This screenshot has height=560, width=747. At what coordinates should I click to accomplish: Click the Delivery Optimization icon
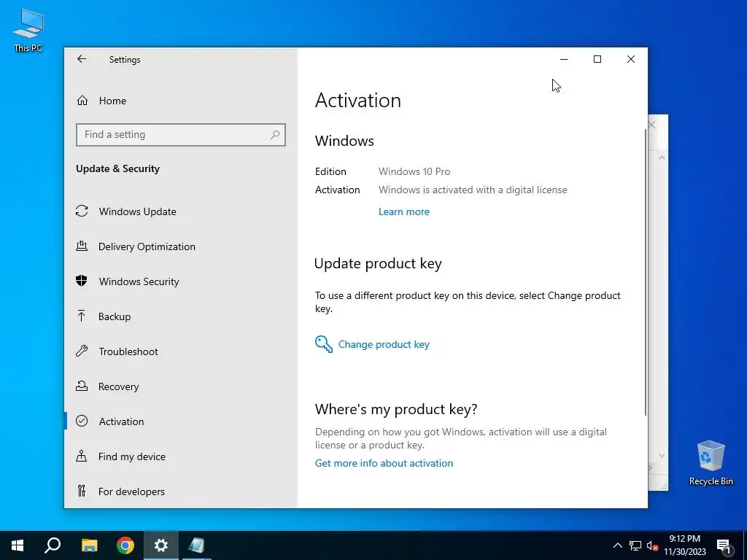point(82,246)
